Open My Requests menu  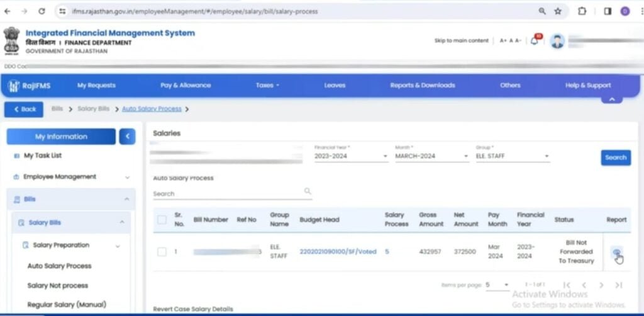(96, 86)
